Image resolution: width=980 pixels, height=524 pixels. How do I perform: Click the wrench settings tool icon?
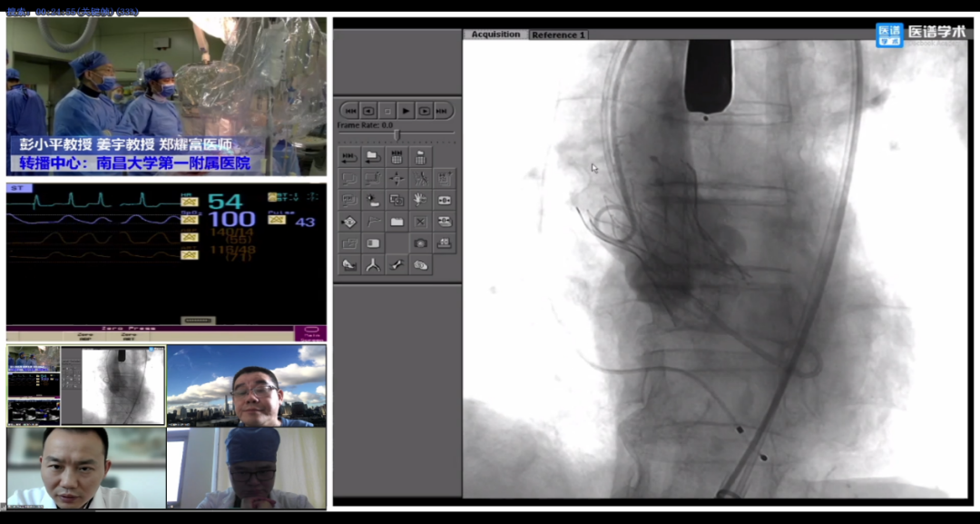(x=397, y=265)
